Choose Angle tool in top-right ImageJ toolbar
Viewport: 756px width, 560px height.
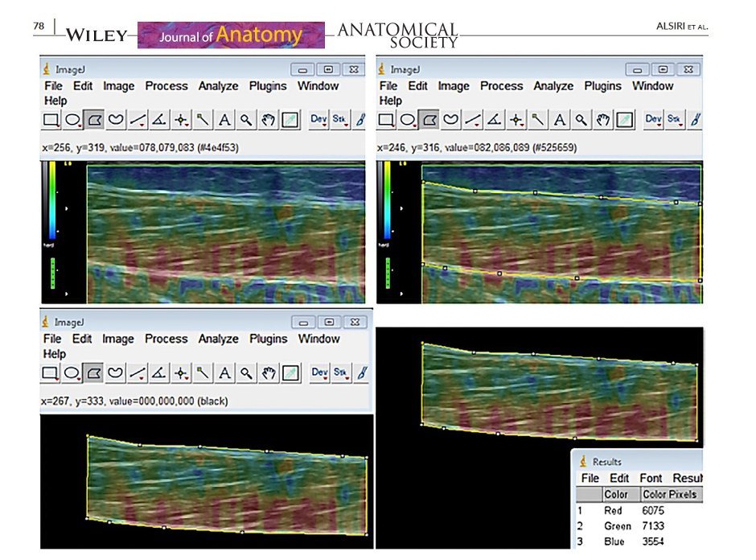coord(495,120)
